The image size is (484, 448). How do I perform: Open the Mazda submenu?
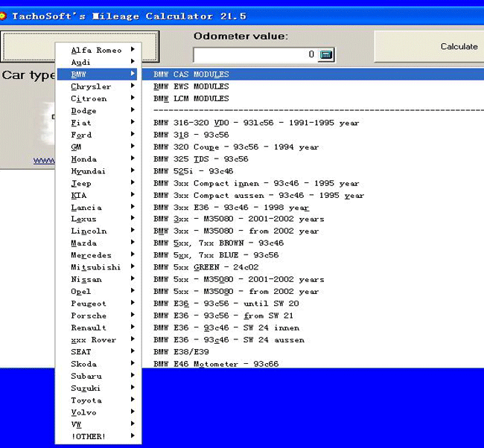tap(98, 243)
